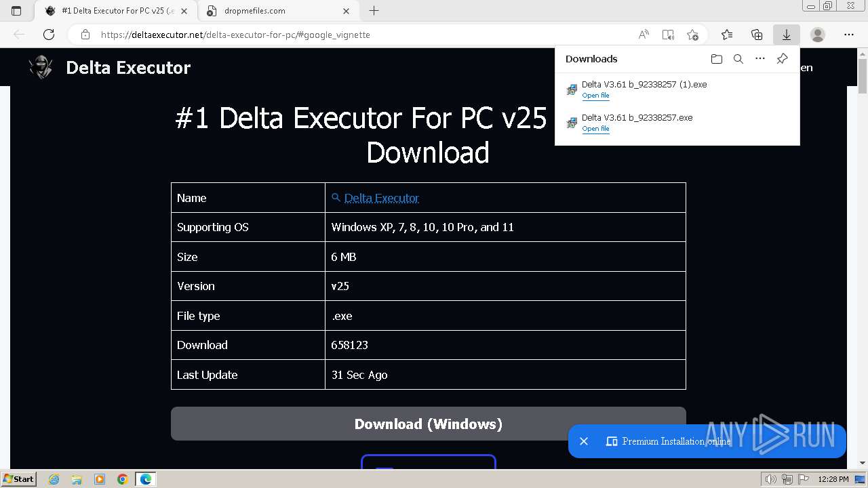Activate the Read aloud icon
The width and height of the screenshot is (868, 488).
coord(644,35)
